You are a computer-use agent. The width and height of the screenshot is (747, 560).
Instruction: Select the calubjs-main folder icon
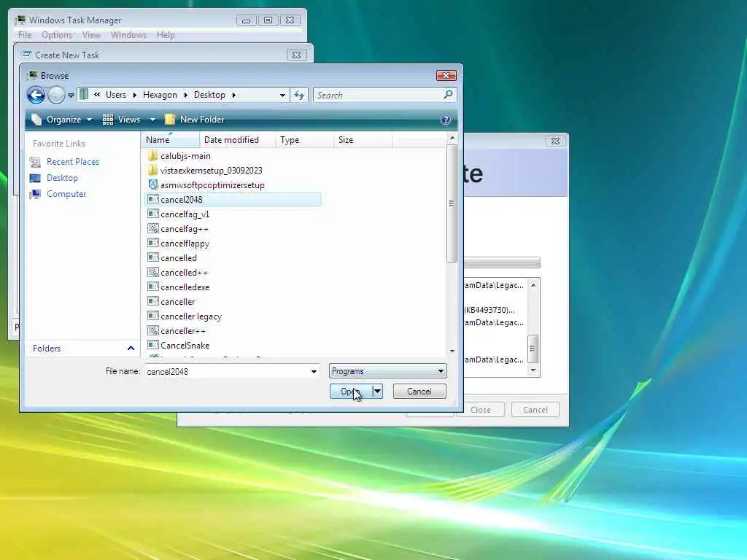point(153,156)
